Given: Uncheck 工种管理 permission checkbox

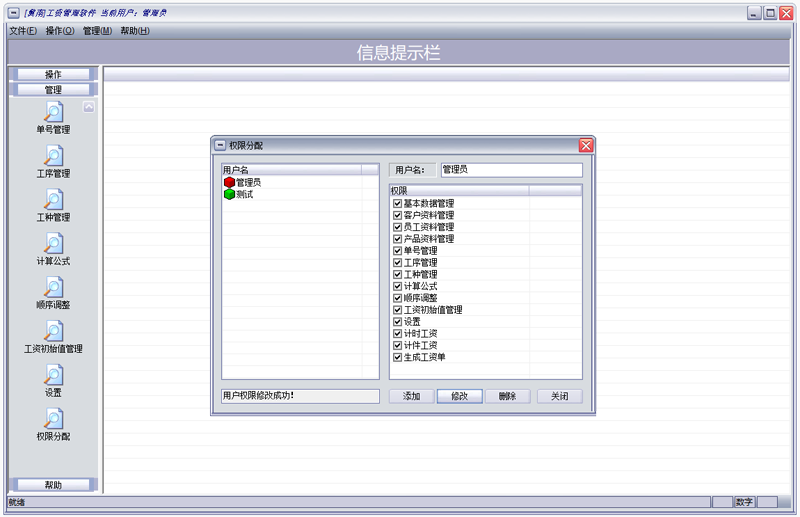Looking at the screenshot, I should tap(397, 274).
